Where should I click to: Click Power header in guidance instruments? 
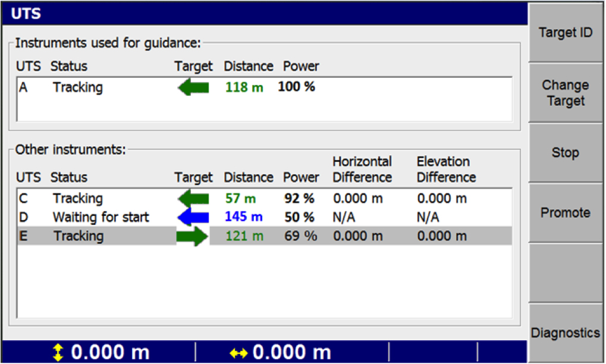tap(301, 66)
